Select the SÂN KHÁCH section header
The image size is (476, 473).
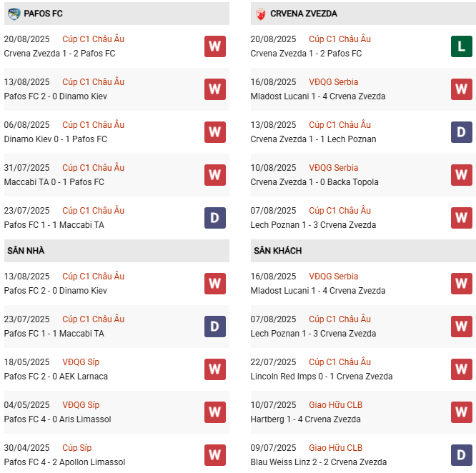pyautogui.click(x=277, y=251)
